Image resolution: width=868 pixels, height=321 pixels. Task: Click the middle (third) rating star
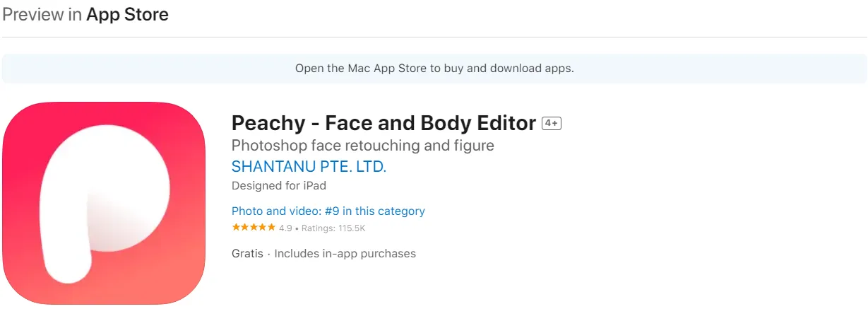click(254, 228)
